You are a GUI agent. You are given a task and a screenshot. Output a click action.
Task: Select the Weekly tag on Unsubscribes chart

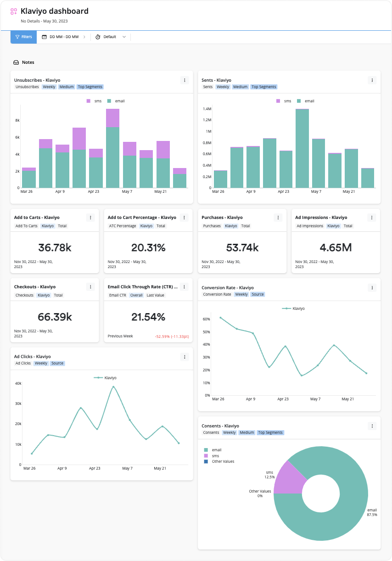49,87
